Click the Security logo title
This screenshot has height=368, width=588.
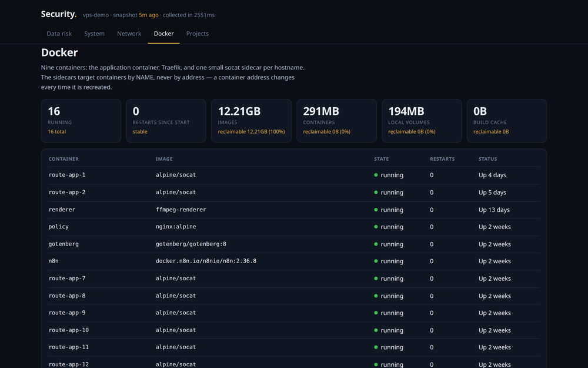tap(58, 14)
